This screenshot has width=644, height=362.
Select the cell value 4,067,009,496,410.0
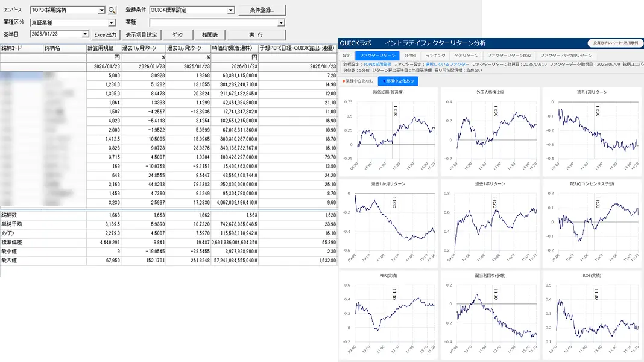click(x=235, y=203)
